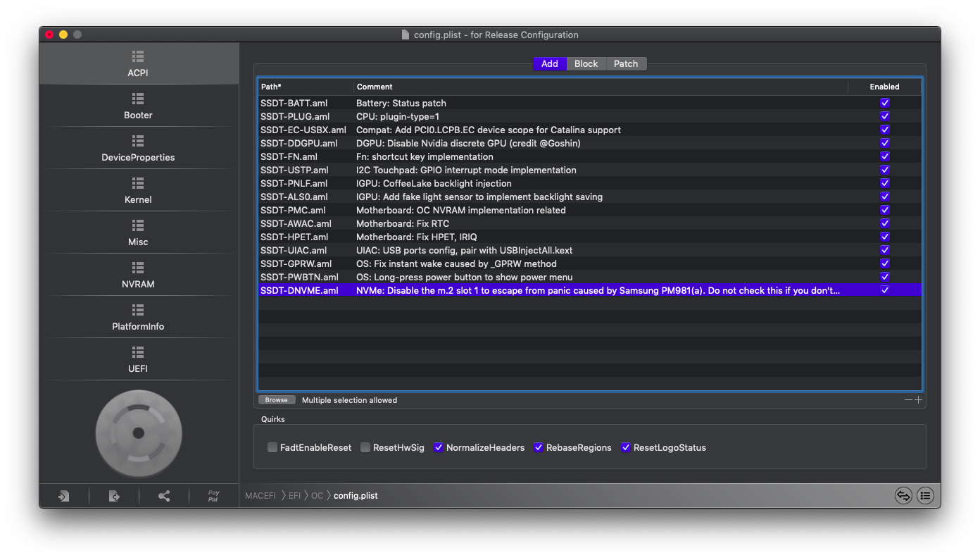Image resolution: width=980 pixels, height=560 pixels.
Task: Open the NVRAM section in sidebar
Action: point(138,275)
